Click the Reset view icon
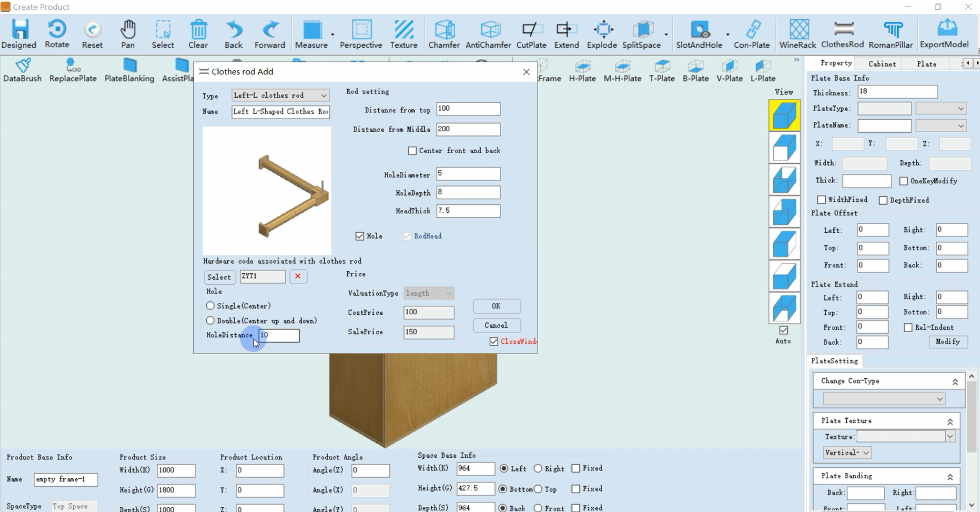Screen dimensions: 980x512 click(92, 34)
